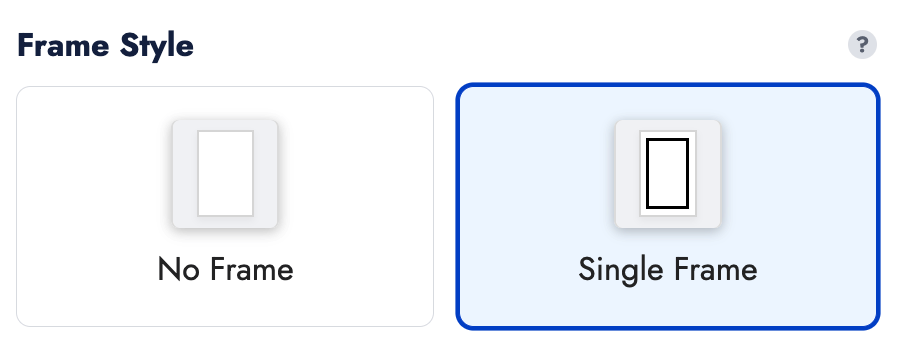The width and height of the screenshot is (902, 360).
Task: Click the black border rectangle inside Single Frame icon
Action: [x=667, y=173]
